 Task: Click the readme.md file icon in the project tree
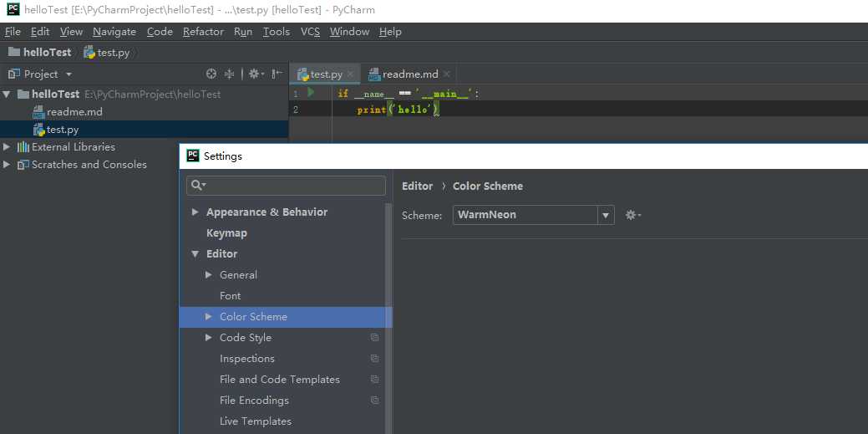coord(38,112)
